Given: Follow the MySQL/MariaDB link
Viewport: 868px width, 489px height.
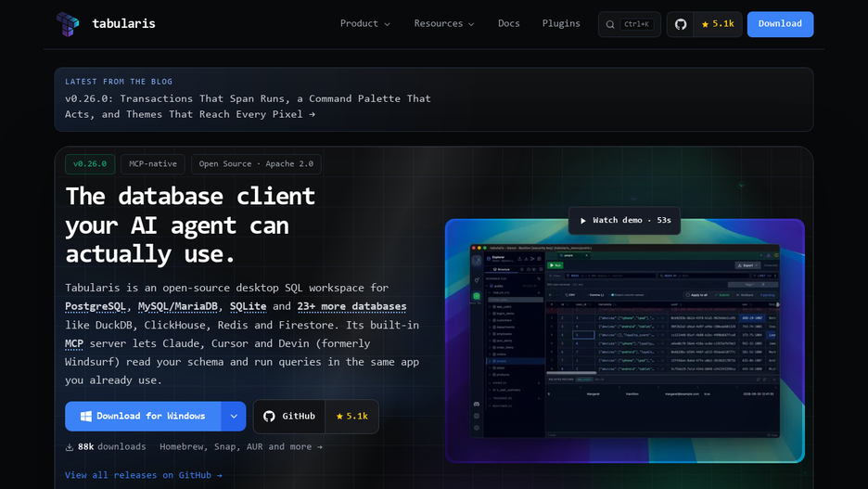Looking at the screenshot, I should (178, 306).
